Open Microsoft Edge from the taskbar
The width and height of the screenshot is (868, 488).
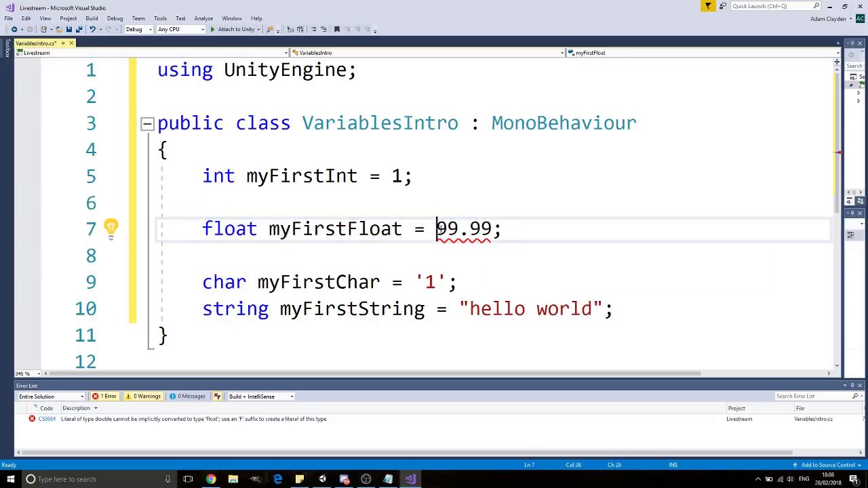pos(277,479)
